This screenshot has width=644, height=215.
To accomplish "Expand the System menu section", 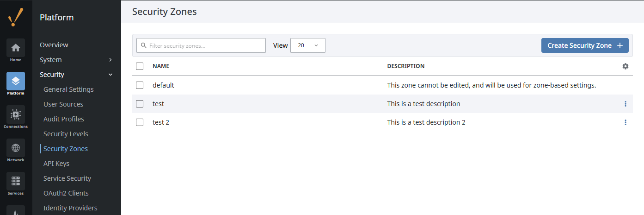I will pyautogui.click(x=76, y=60).
